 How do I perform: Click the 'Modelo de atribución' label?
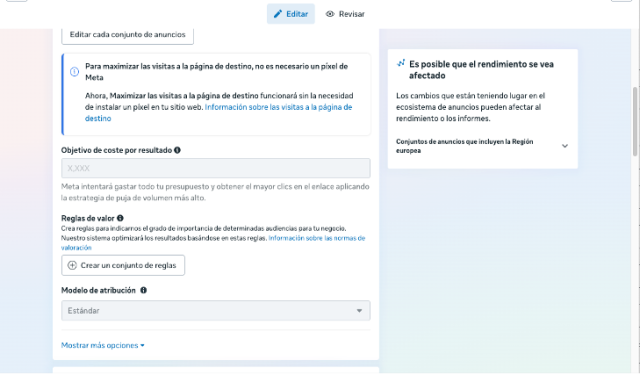(98, 290)
